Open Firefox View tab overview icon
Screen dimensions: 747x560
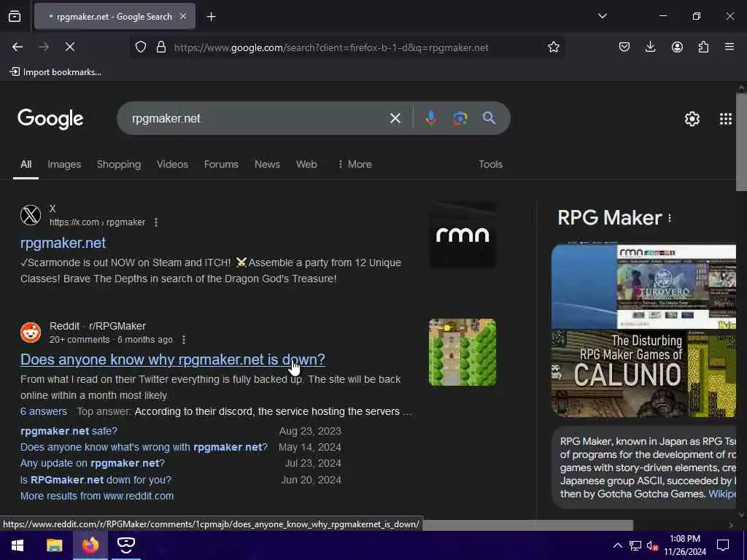(15, 17)
